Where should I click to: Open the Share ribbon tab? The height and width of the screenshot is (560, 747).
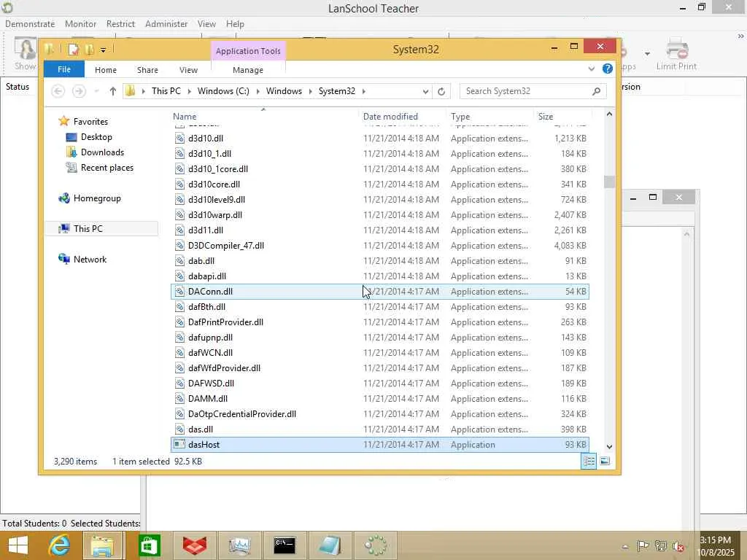click(x=147, y=70)
